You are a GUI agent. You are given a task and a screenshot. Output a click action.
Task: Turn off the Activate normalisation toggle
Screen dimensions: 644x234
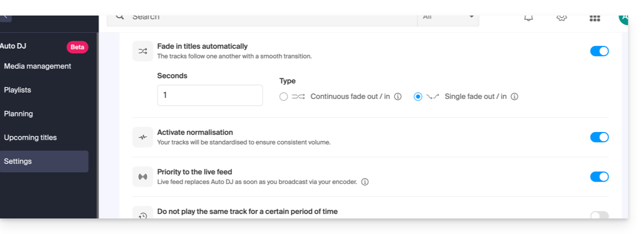tap(599, 137)
